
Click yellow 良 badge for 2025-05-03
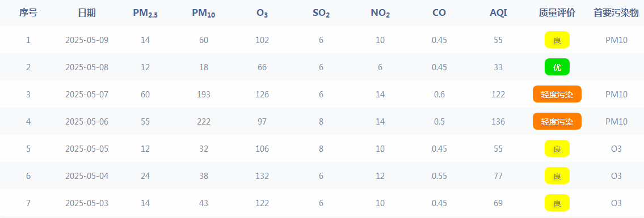(557, 203)
